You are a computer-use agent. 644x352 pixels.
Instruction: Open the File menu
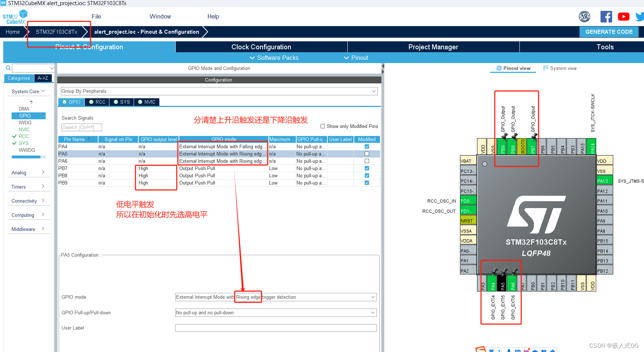click(x=96, y=16)
